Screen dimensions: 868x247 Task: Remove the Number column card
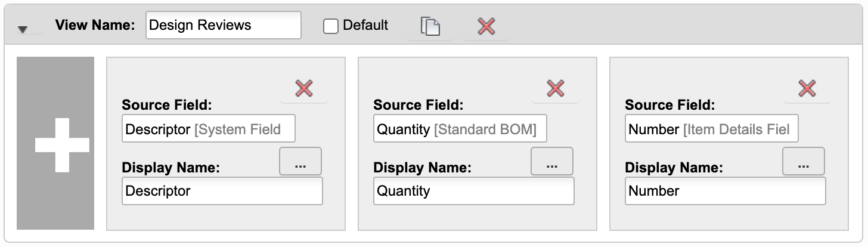807,89
